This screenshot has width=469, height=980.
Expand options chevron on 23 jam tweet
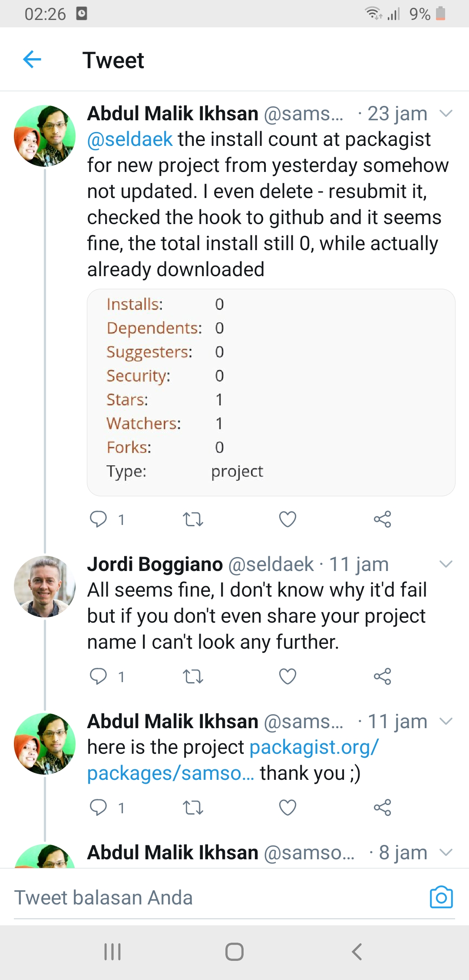[x=446, y=114]
